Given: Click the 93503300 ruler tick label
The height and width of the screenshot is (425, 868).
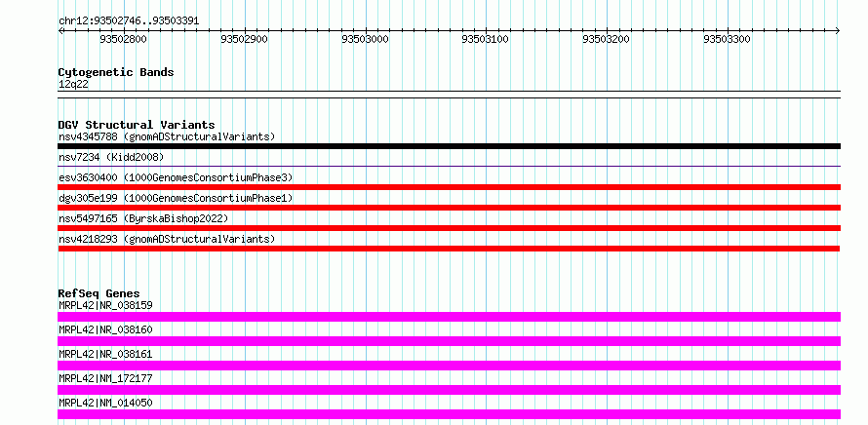Looking at the screenshot, I should point(728,39).
